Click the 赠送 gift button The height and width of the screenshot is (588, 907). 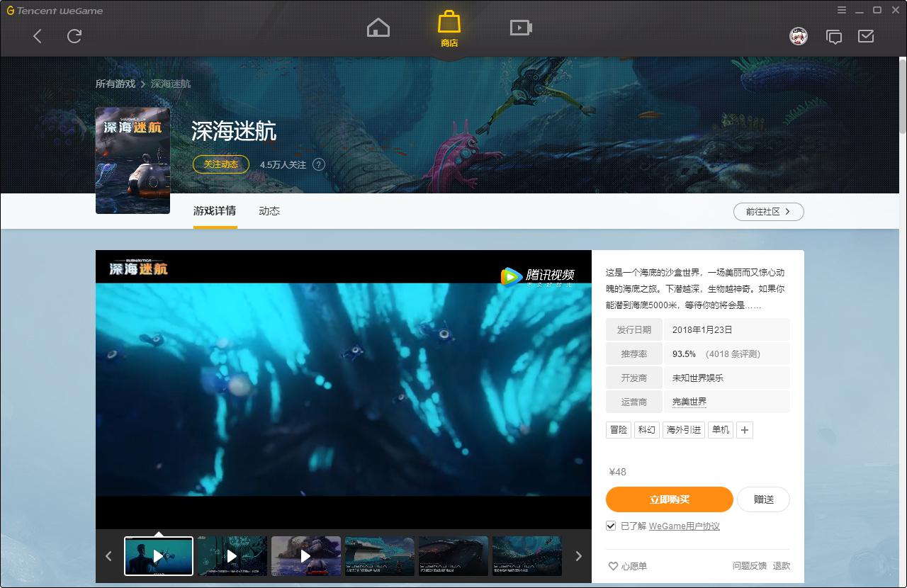click(763, 499)
